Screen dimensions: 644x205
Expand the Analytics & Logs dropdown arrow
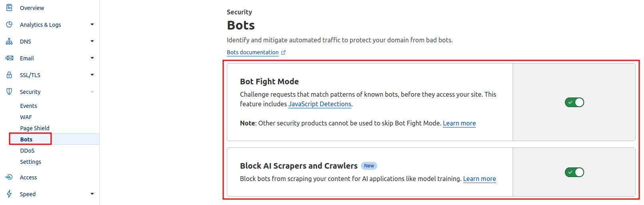pyautogui.click(x=92, y=24)
